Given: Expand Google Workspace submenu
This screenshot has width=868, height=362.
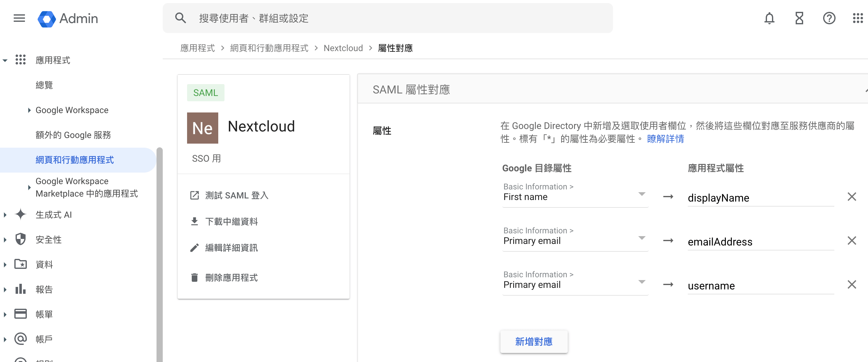Looking at the screenshot, I should (x=29, y=110).
